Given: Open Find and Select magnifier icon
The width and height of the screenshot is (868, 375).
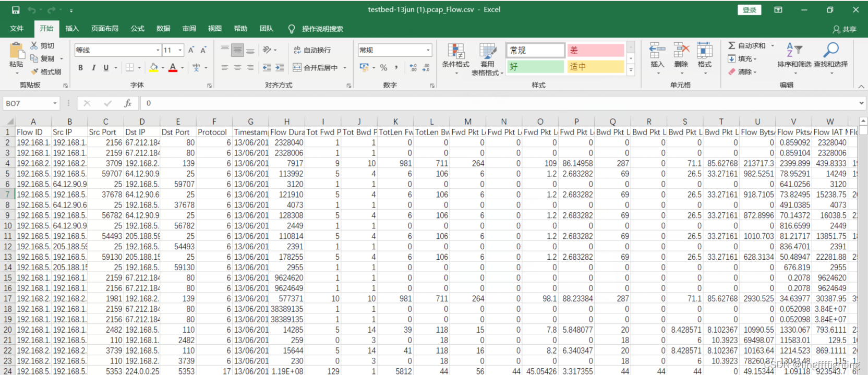Looking at the screenshot, I should pyautogui.click(x=830, y=50).
